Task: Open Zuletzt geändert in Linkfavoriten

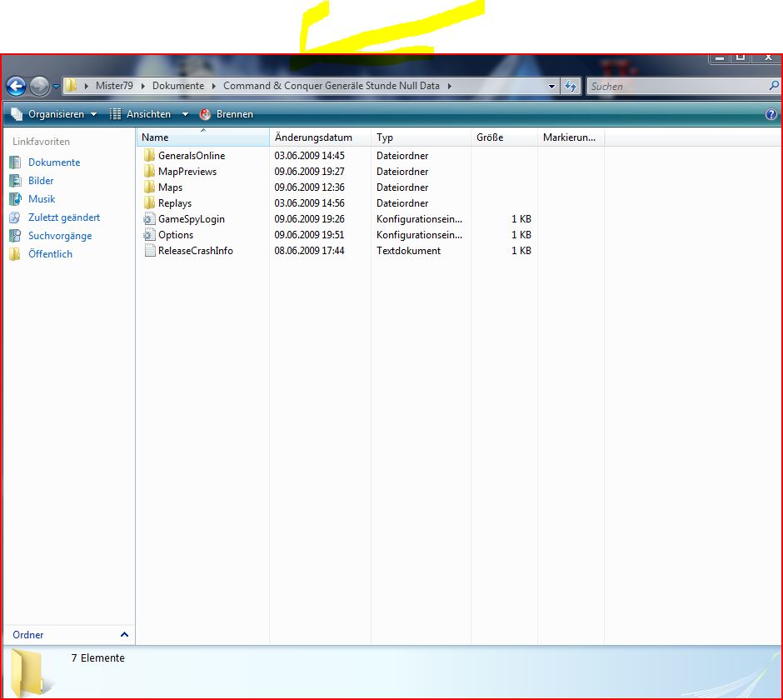Action: pyautogui.click(x=64, y=217)
